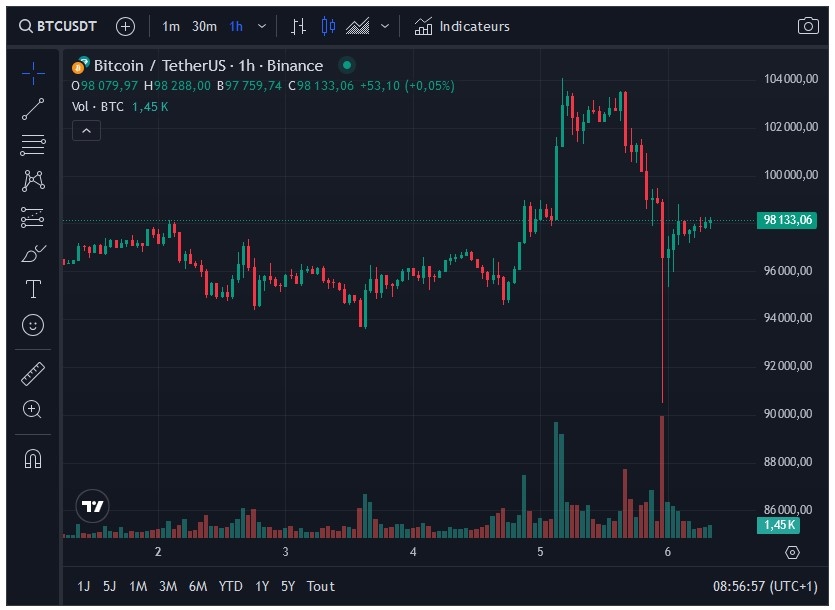Toggle the magnet mode
The width and height of the screenshot is (835, 610).
(x=33, y=459)
